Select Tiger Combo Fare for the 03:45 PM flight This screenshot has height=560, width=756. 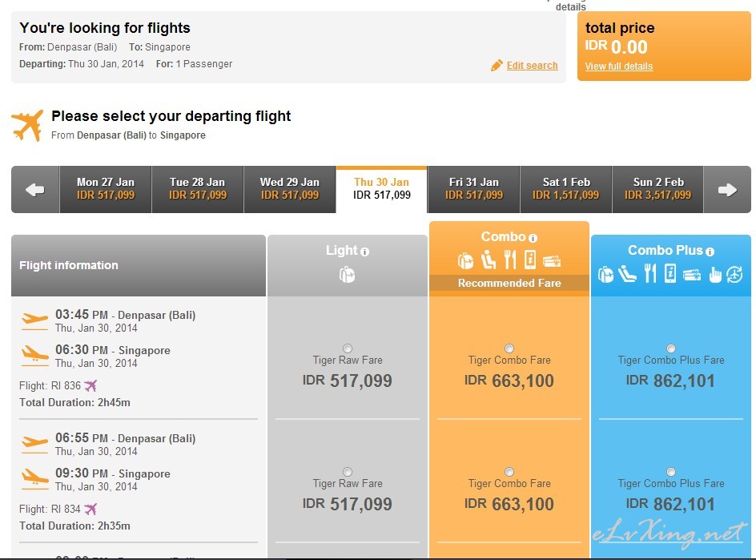pos(509,348)
